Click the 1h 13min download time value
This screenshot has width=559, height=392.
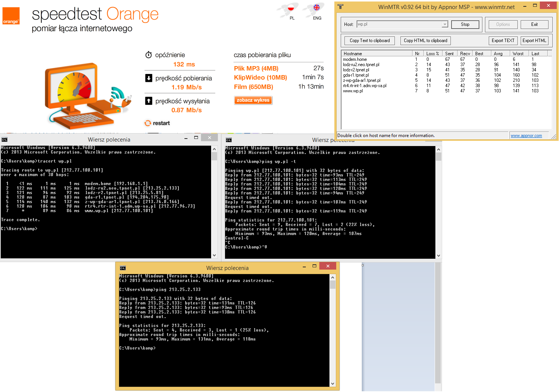[x=311, y=86]
